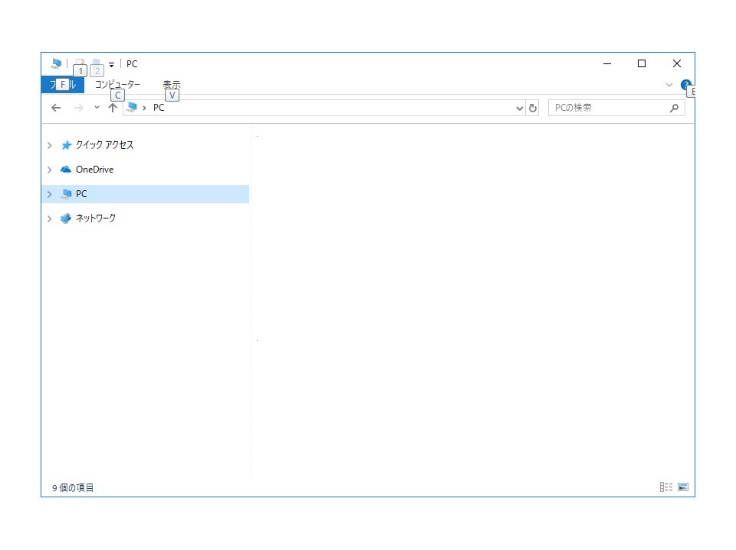
Task: Expand the ribbon with the chevron
Action: [669, 85]
